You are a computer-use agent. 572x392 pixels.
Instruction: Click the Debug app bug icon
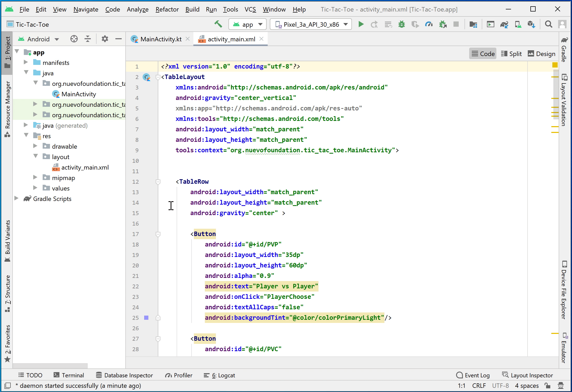401,24
